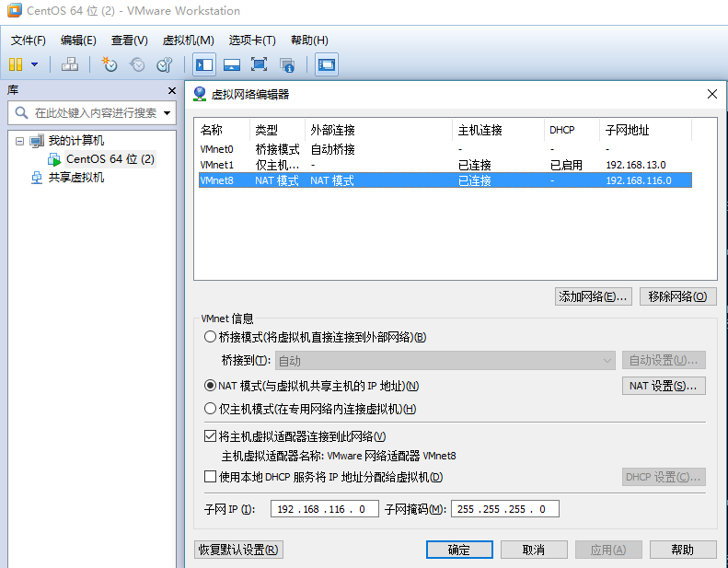Screen dimensions: 728x568
Task: Click the 恢复默认设置(R) button
Action: (238, 550)
